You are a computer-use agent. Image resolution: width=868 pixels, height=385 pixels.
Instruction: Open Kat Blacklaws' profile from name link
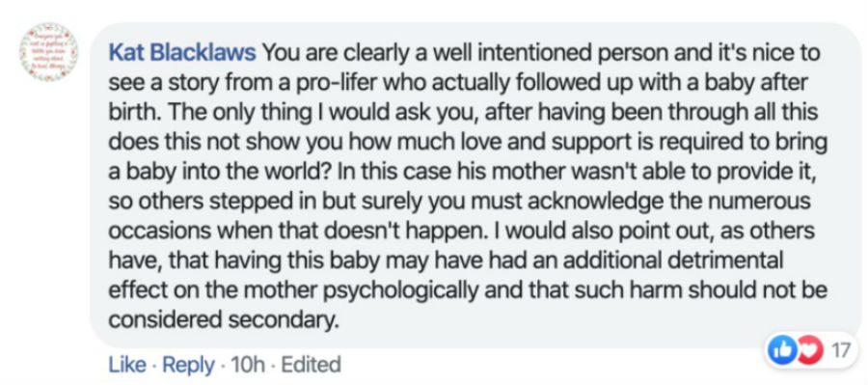click(x=182, y=53)
